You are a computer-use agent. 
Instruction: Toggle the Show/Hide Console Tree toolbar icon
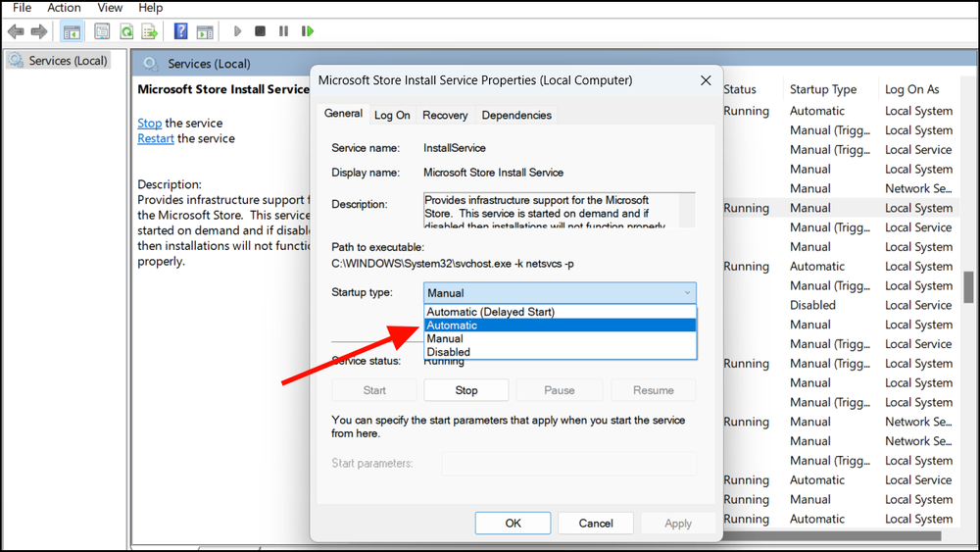tap(72, 31)
